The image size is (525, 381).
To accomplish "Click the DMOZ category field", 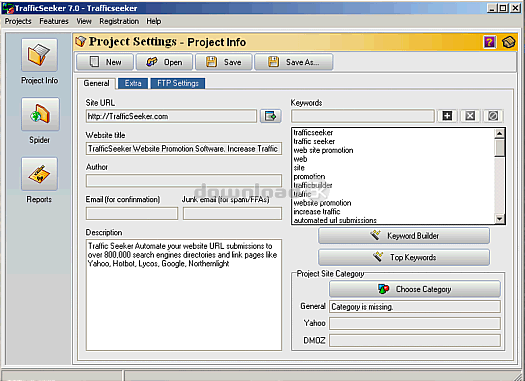I will pos(415,340).
